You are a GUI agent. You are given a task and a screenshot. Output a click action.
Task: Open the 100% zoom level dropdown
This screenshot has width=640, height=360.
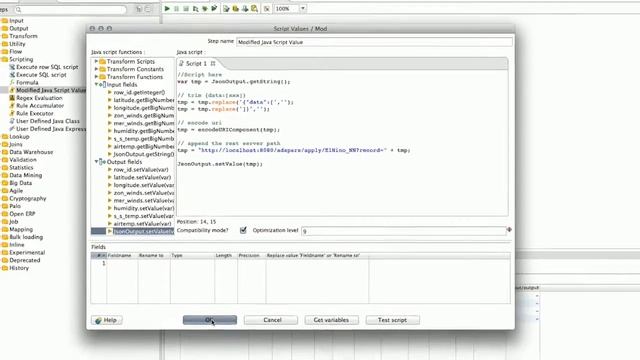coord(303,8)
